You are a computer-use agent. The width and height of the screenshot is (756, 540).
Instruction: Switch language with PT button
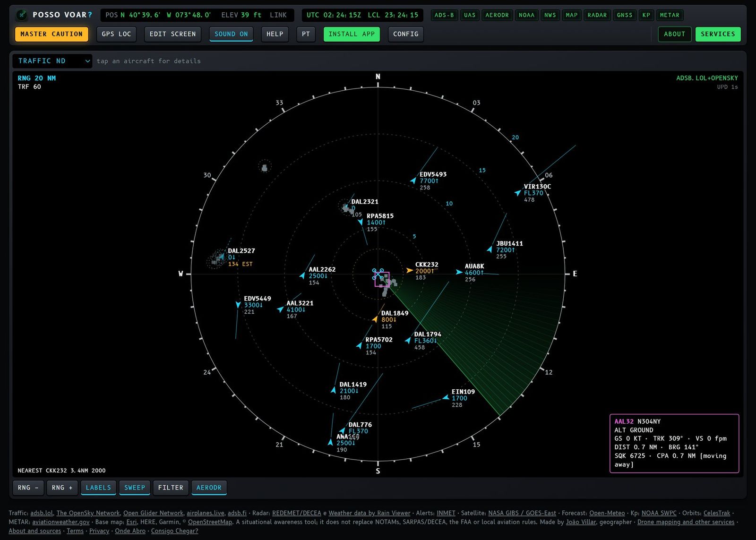306,34
